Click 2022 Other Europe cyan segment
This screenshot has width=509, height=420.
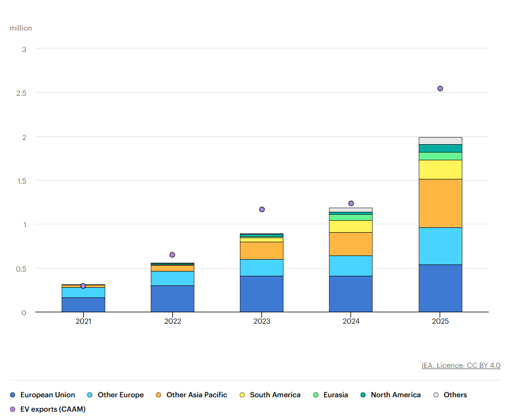[x=172, y=279]
